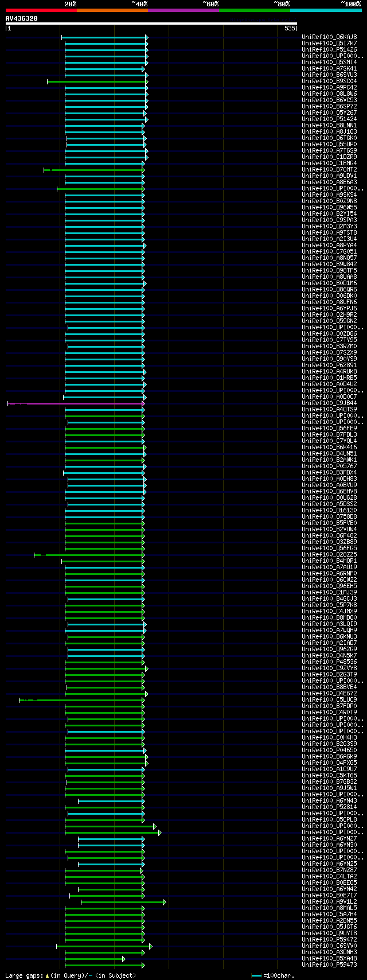Select the UniRef100_C5LUC9 label
This screenshot has height=980, width=367.
coord(329,700)
